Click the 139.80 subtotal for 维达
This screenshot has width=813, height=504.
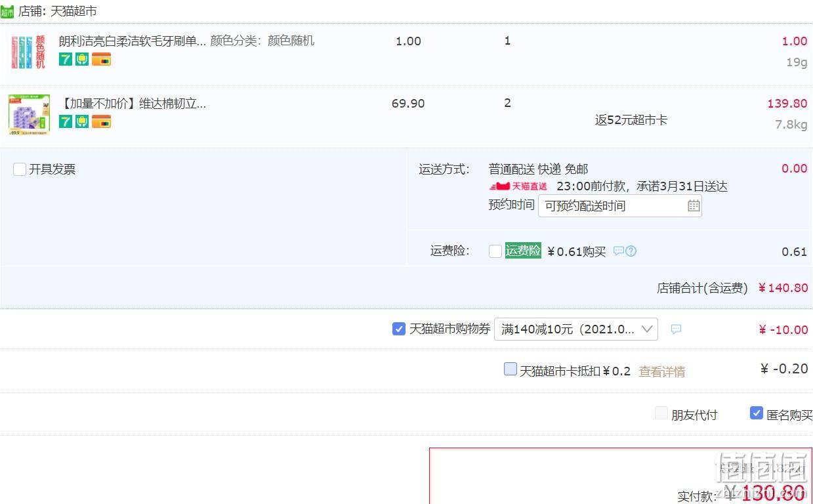point(787,104)
